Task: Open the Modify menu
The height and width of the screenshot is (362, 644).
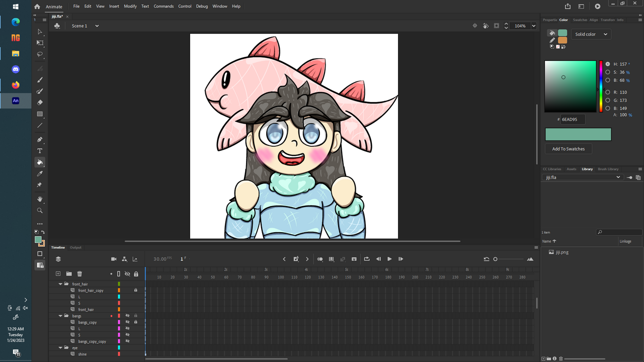Action: pos(130,7)
